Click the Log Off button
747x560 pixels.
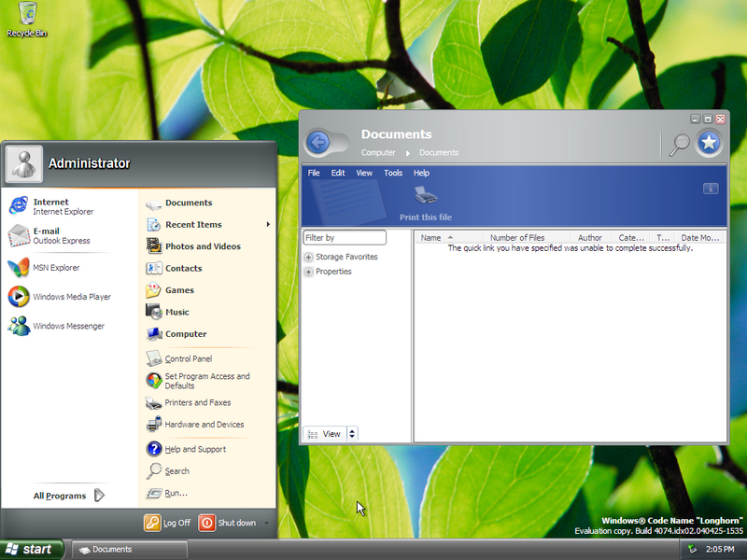coord(167,523)
